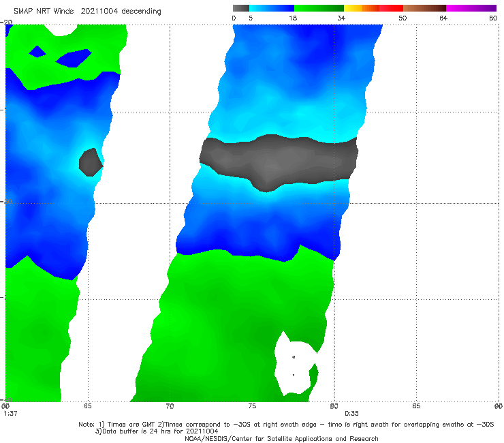The width and height of the screenshot is (504, 443).
Task: Click the longitude label '90' on the bottom axis
Action: (x=499, y=406)
